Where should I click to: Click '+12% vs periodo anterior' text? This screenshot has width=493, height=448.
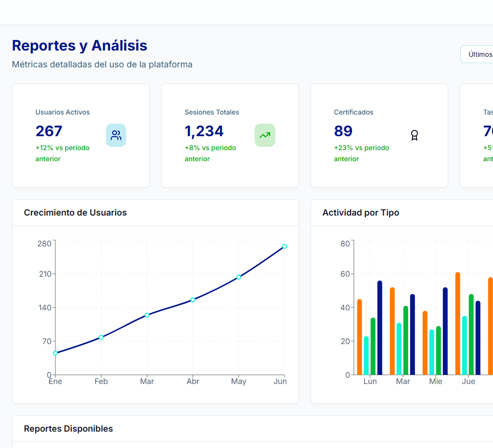pos(63,154)
